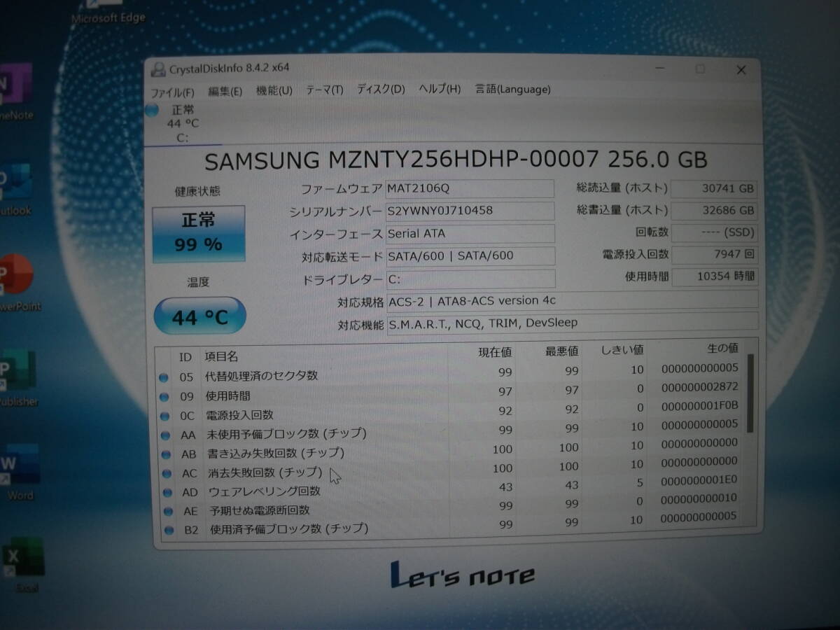This screenshot has width=840, height=630.
Task: Click the firmware field MAT2106Q
Action: [x=470, y=188]
